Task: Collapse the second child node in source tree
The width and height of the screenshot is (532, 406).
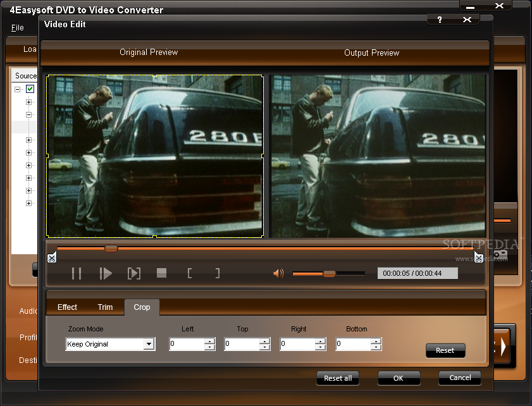Action: (x=29, y=114)
